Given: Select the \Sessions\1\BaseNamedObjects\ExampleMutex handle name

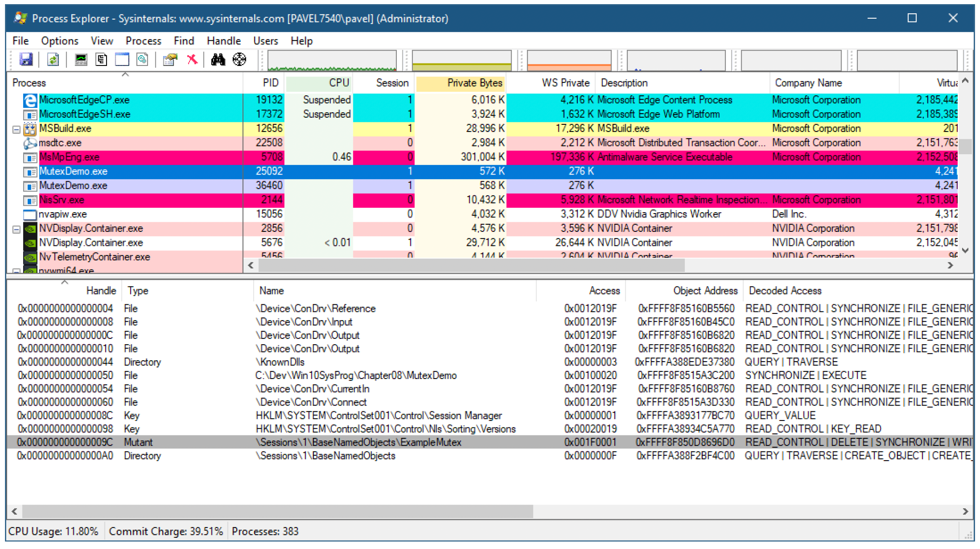Looking at the screenshot, I should [359, 442].
